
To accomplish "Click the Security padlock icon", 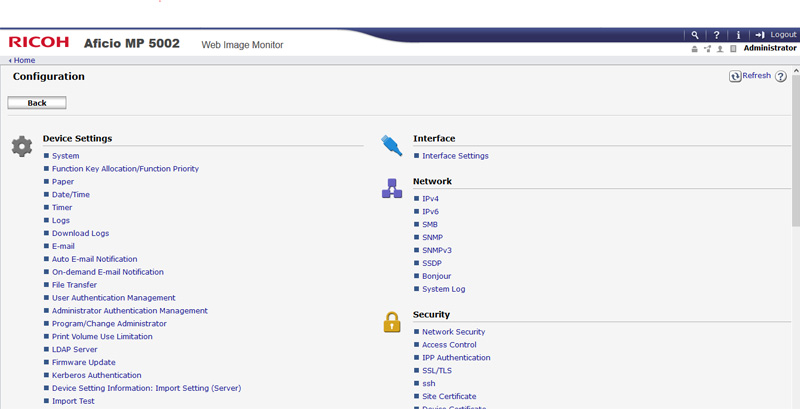I will (x=392, y=322).
